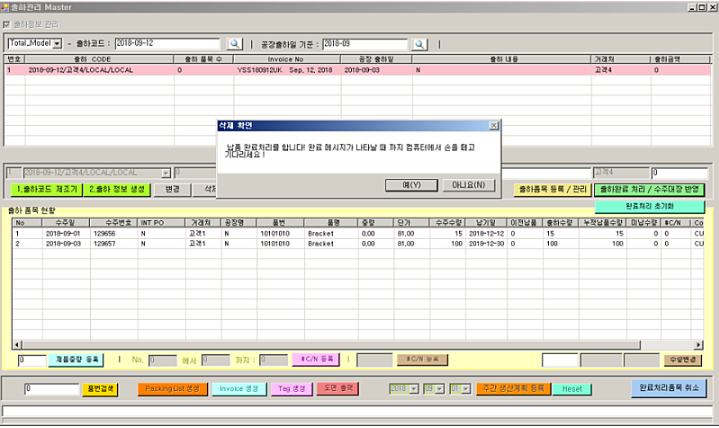Toggle the 출하정보 관리 checkbox
Screen dimensions: 719x428
pyautogui.click(x=6, y=24)
